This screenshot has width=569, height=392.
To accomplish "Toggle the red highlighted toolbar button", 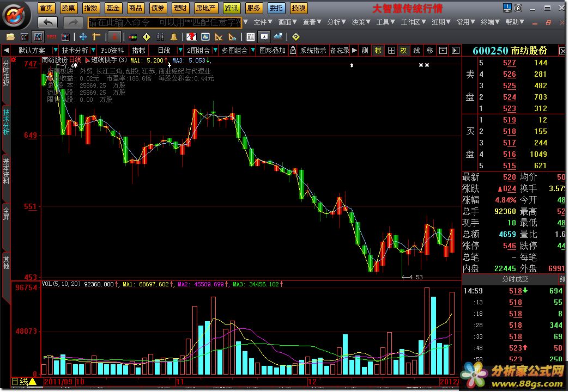I will (x=114, y=37).
